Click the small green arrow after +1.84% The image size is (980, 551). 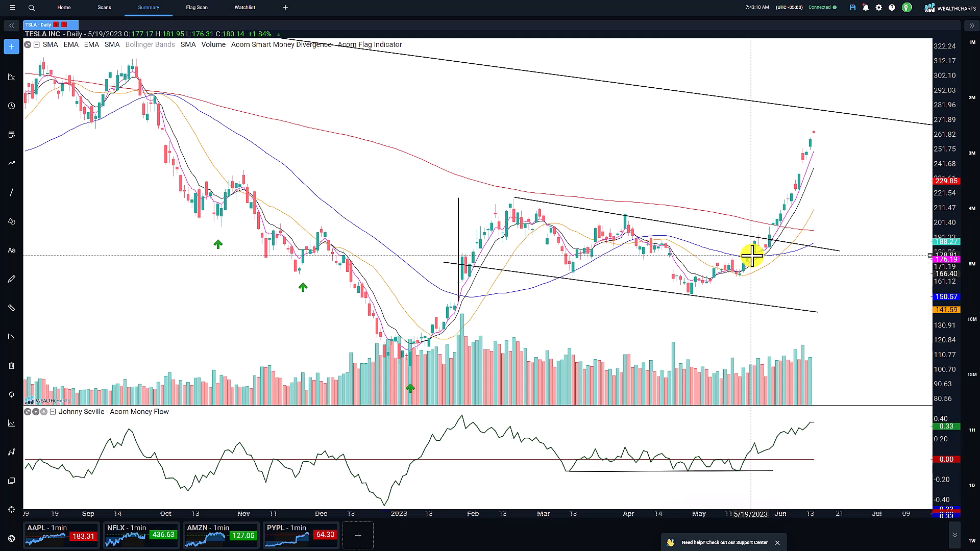279,34
